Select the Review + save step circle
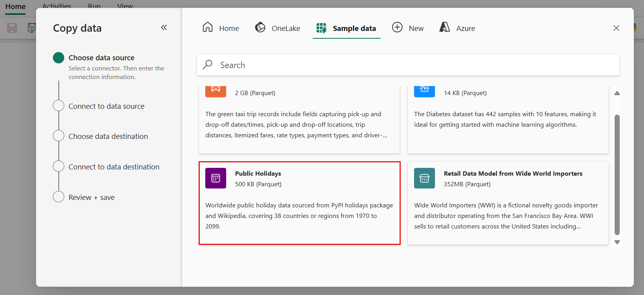Image resolution: width=644 pixels, height=295 pixels. 58,197
